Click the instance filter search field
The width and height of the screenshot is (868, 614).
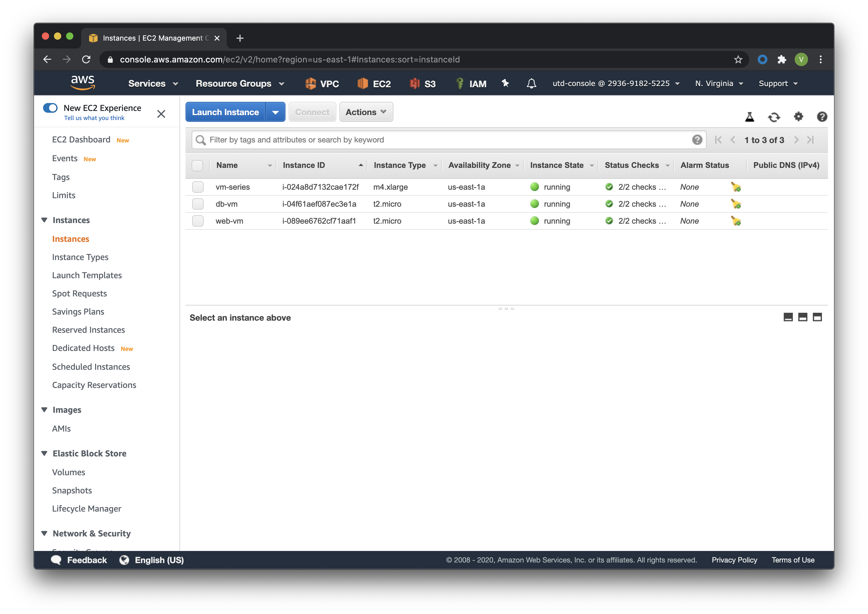449,139
